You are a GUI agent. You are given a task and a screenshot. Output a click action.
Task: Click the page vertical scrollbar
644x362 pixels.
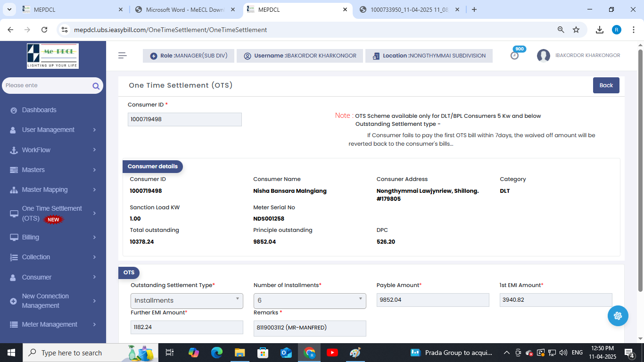(x=640, y=170)
